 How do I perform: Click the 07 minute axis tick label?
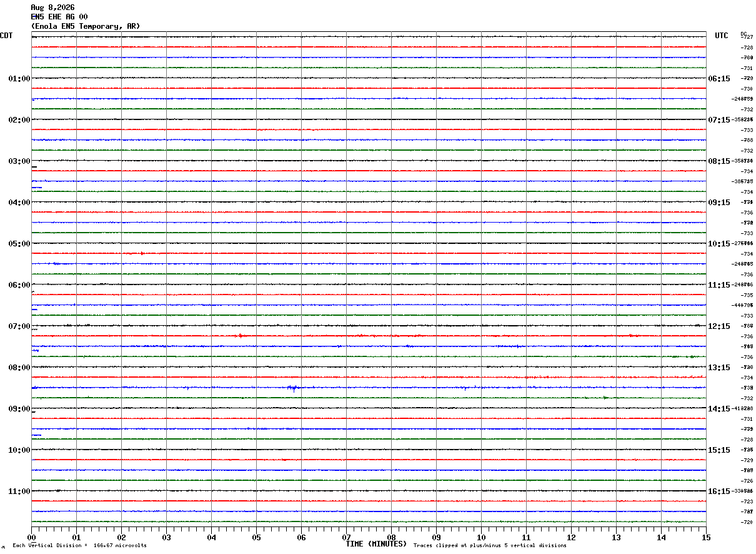(346, 537)
